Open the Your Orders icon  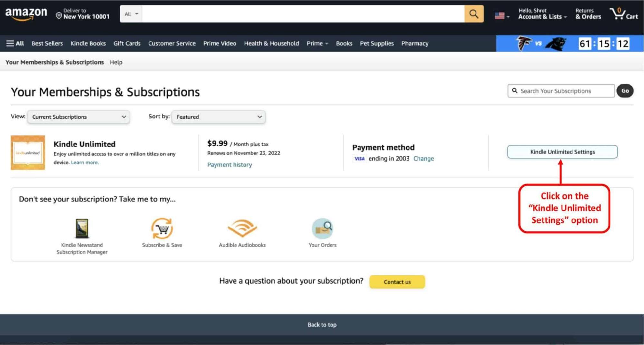pyautogui.click(x=322, y=228)
